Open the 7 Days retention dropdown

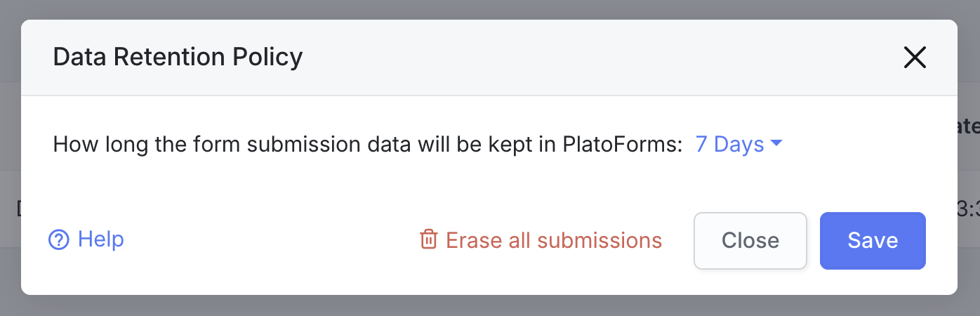click(x=738, y=144)
